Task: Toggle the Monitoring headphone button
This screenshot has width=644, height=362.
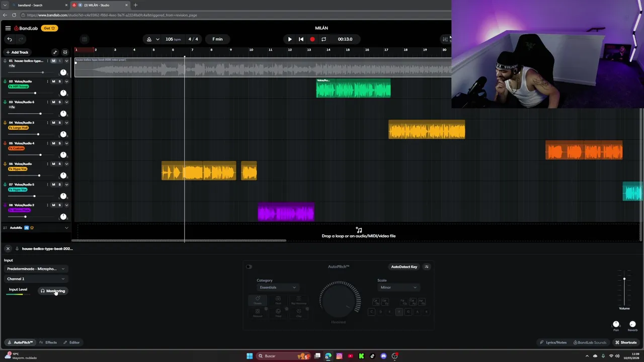Action: click(53, 291)
